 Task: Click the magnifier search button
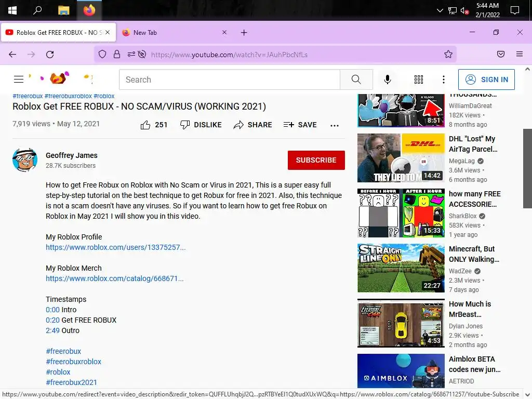(x=356, y=79)
